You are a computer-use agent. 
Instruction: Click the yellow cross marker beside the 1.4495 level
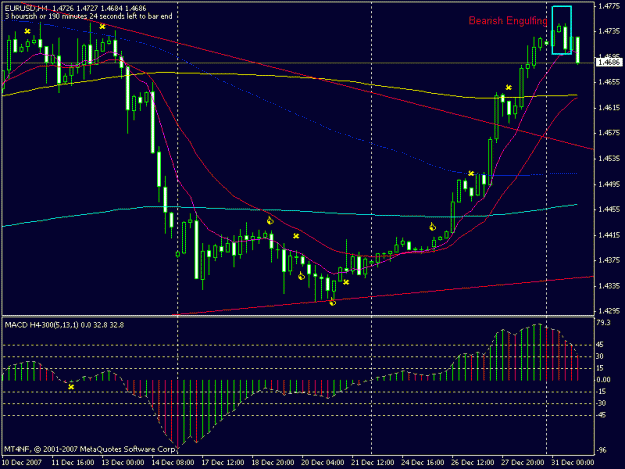pos(471,173)
